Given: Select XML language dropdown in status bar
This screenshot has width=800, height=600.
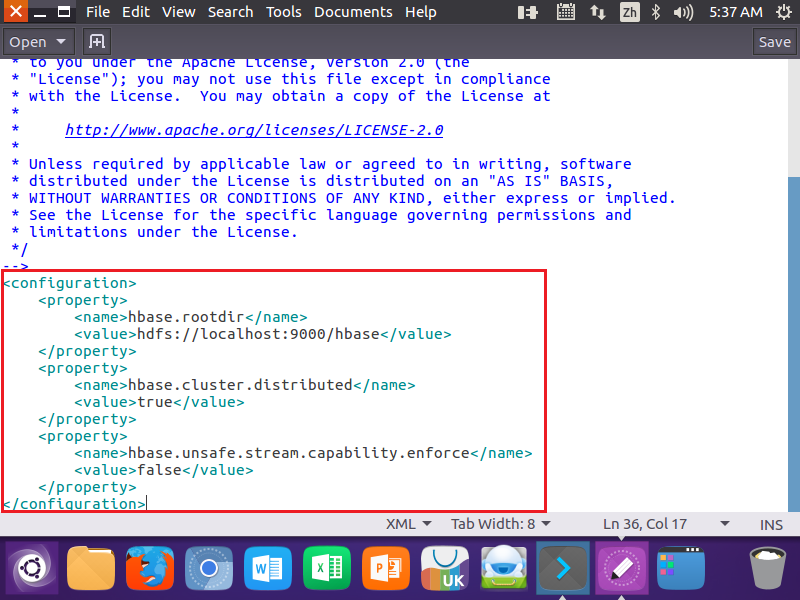Looking at the screenshot, I should [409, 524].
